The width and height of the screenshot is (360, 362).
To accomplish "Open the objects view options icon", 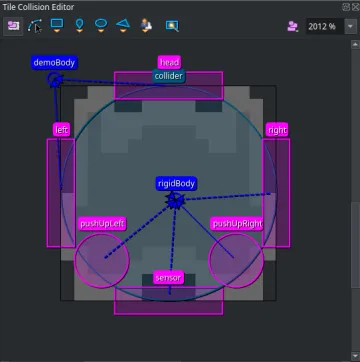I will tap(293, 26).
